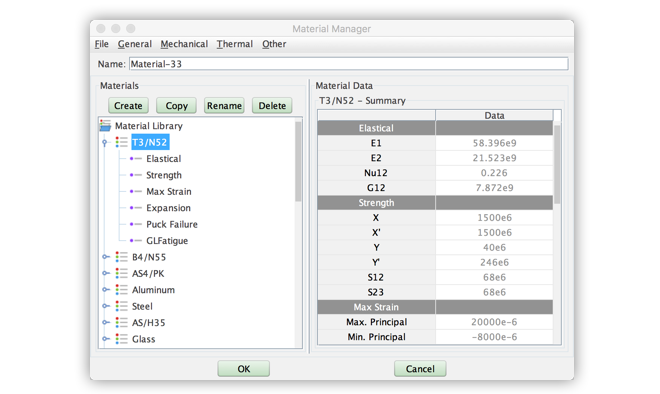The image size is (660, 394).
Task: Click the Nu12 value 0.226
Action: (494, 173)
